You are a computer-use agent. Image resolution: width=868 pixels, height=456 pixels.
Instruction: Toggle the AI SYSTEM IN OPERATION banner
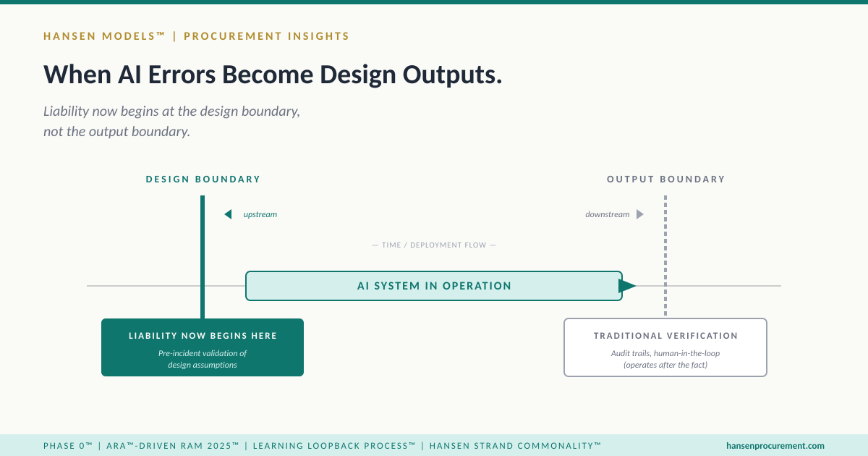tap(434, 286)
